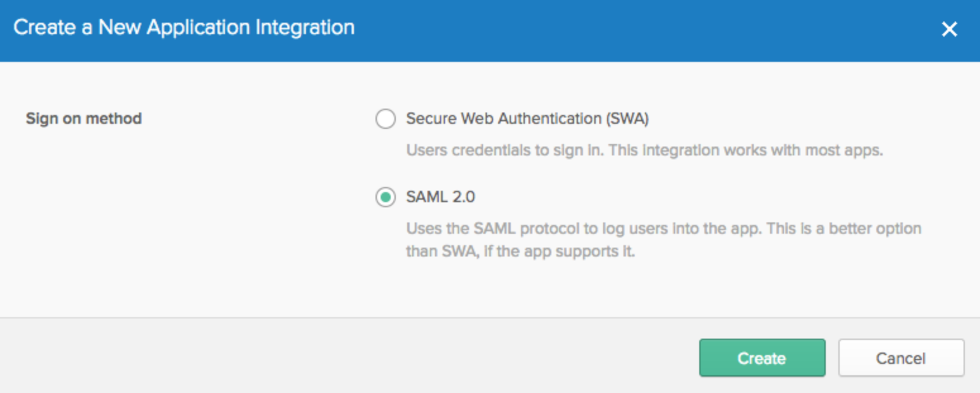
Task: Click the Sign on method field label
Action: (83, 119)
